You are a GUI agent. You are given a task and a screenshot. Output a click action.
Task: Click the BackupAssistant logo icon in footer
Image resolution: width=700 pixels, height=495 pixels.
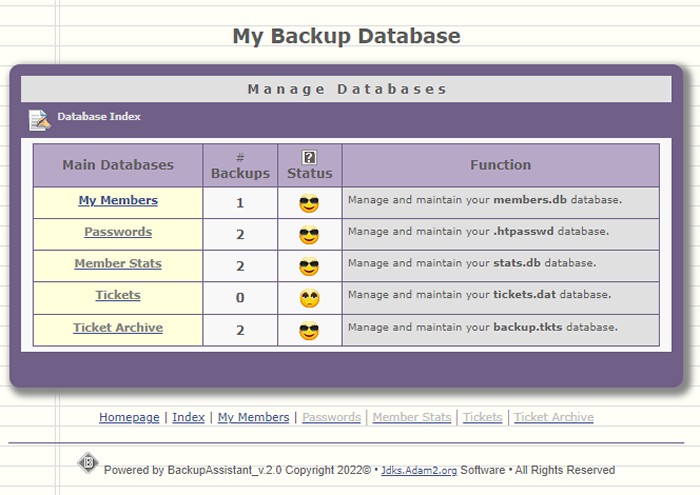coord(88,462)
